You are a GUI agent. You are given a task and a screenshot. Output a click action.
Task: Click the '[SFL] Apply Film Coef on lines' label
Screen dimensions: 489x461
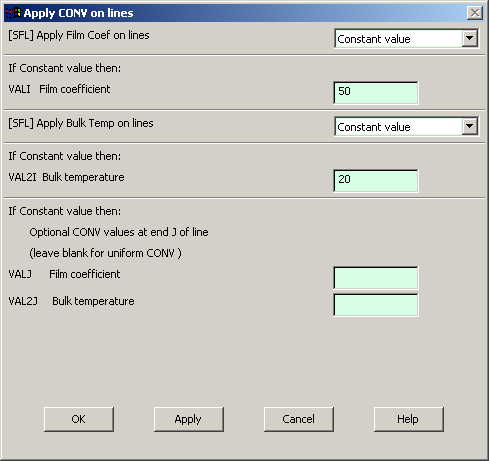point(79,35)
